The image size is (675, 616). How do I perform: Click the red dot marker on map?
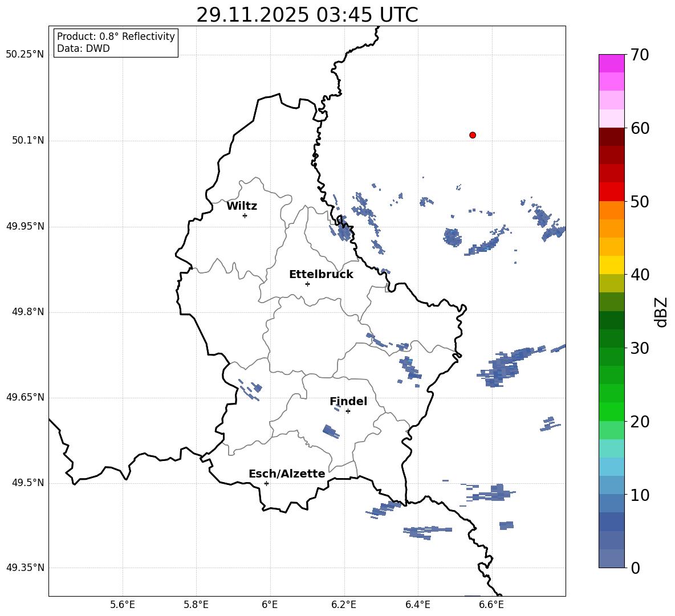click(x=473, y=135)
